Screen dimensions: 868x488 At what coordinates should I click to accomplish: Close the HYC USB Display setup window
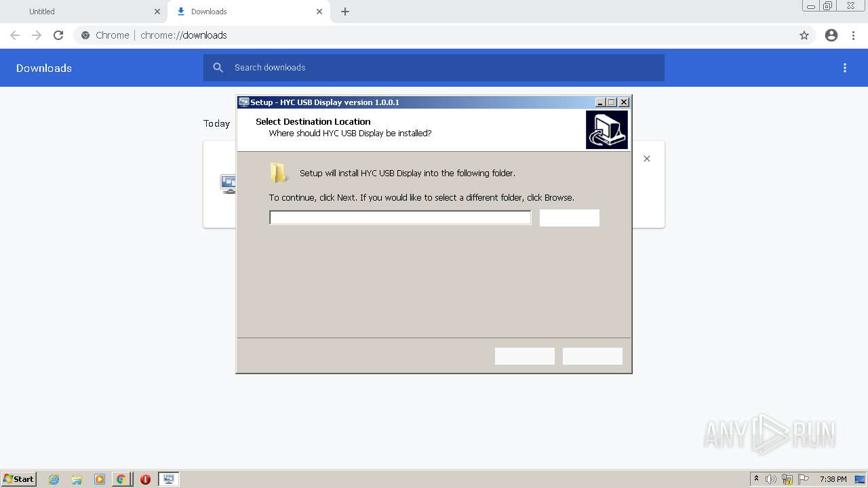624,102
